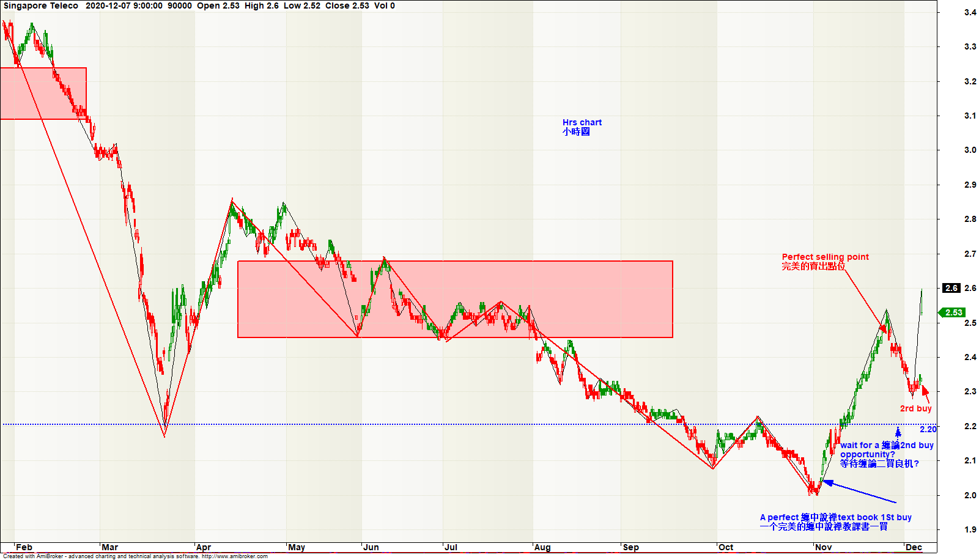Click the Vol 0 header value
This screenshot has width=979, height=560.
385,6
